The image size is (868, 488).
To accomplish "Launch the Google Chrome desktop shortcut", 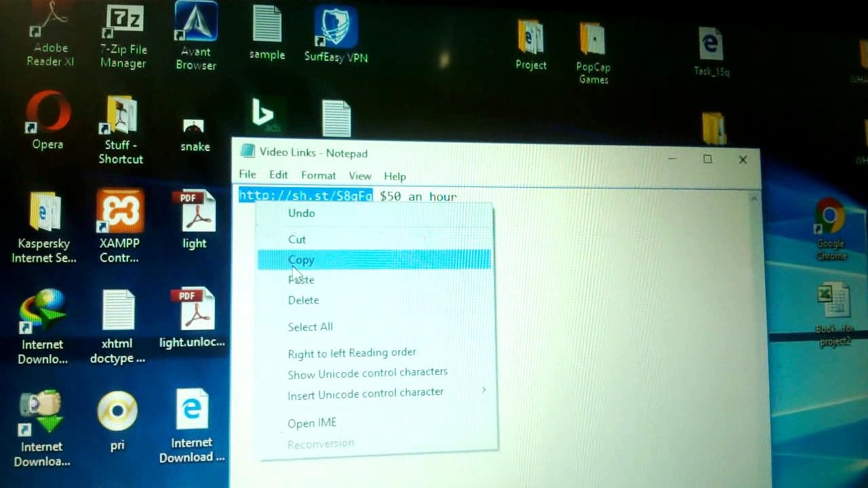I will [x=831, y=229].
